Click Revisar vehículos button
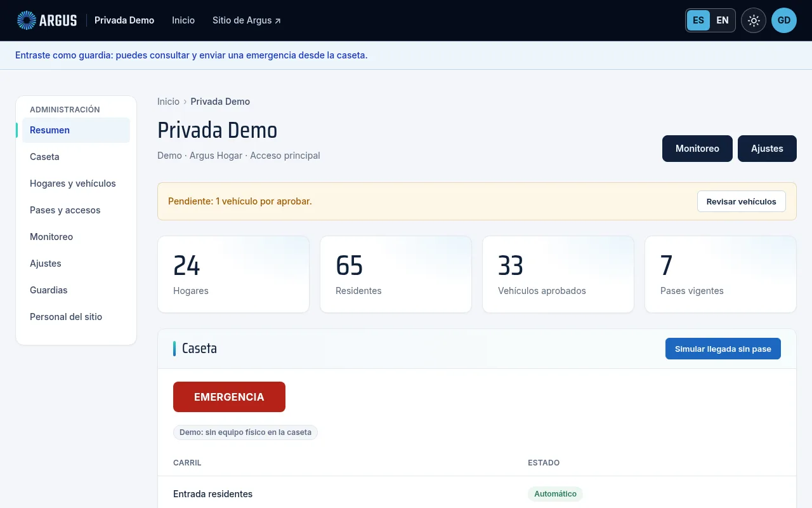The height and width of the screenshot is (508, 812). pos(742,201)
